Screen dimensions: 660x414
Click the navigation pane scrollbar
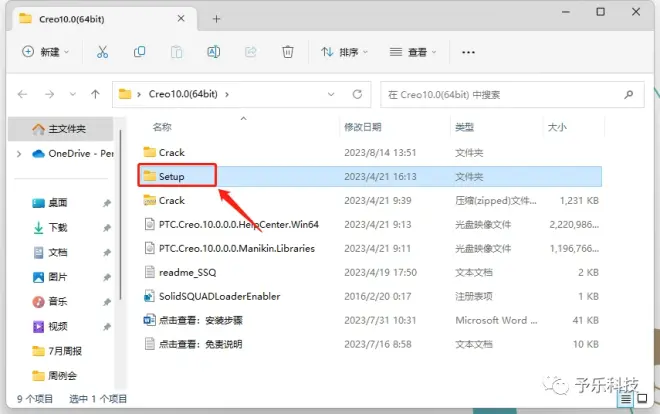point(120,215)
